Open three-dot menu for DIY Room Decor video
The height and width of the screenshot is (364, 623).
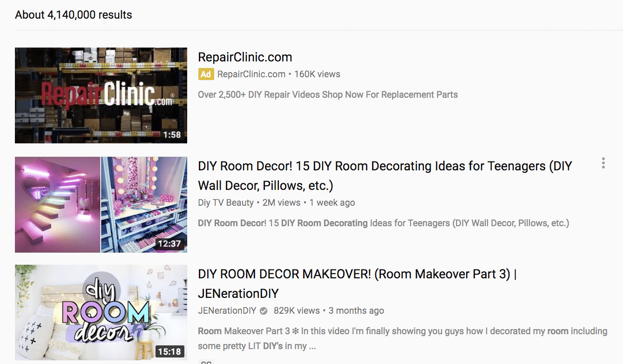[603, 163]
